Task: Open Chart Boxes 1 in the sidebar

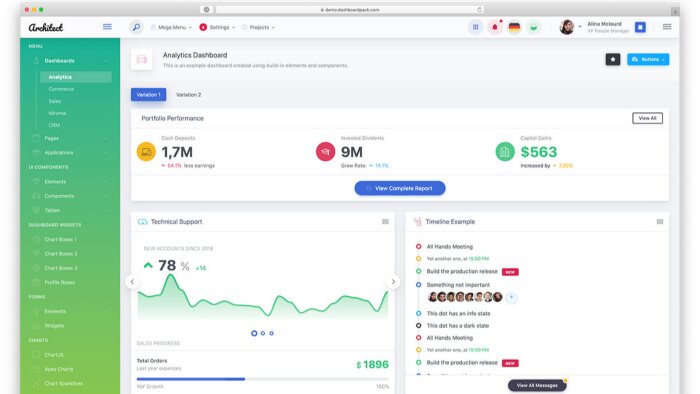Action: [60, 240]
